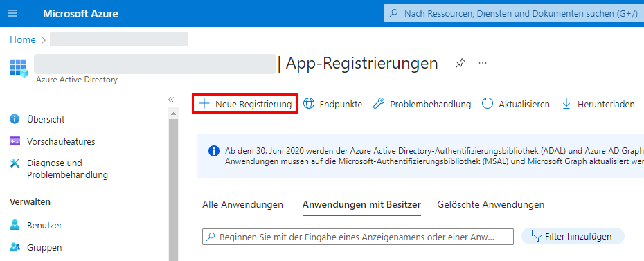Screen dimensions: 644x261
Task: Switch to Alle Anwendungen tab
Action: click(243, 204)
